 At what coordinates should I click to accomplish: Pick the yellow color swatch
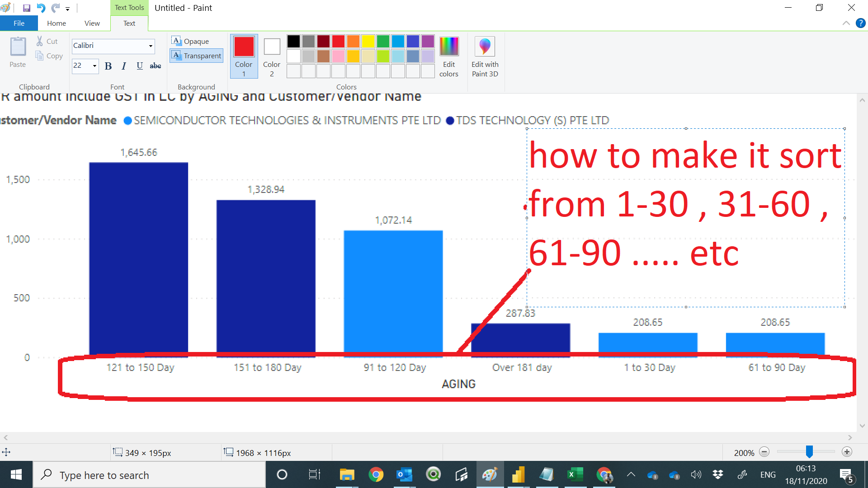point(368,41)
